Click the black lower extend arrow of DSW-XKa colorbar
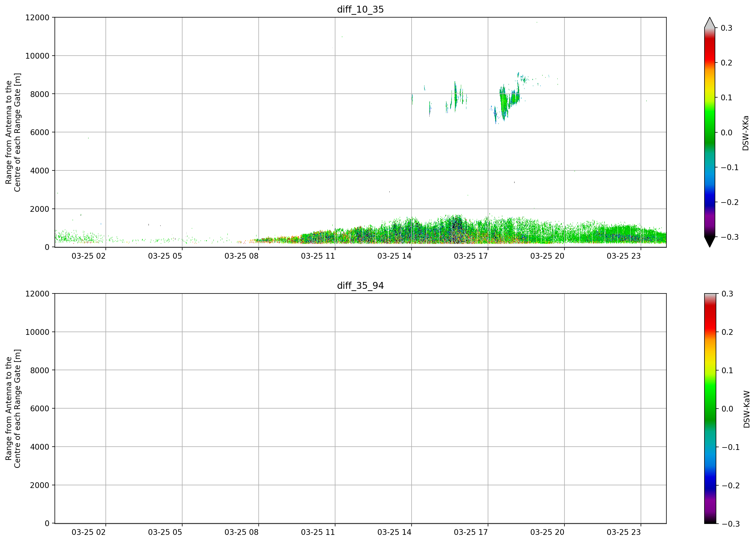 coord(710,242)
